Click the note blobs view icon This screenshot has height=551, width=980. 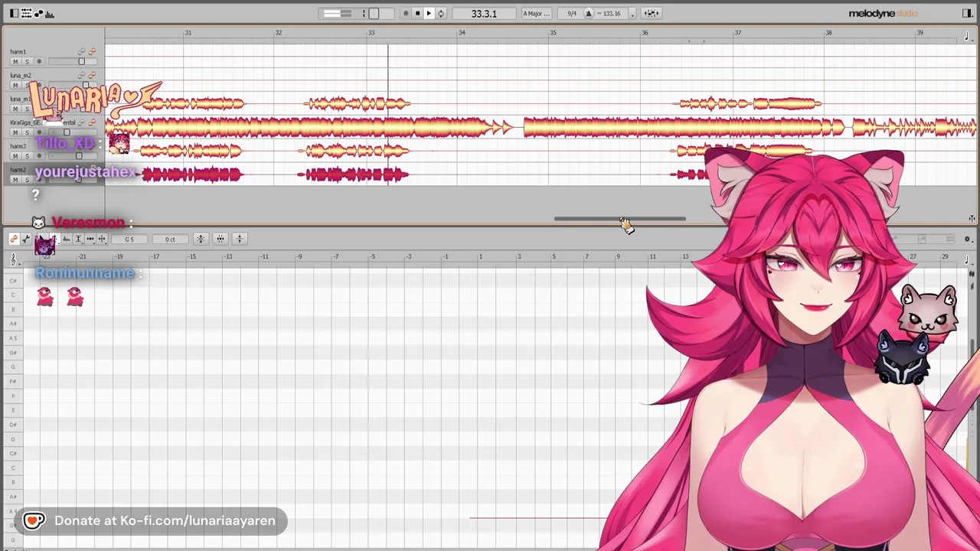tap(38, 13)
